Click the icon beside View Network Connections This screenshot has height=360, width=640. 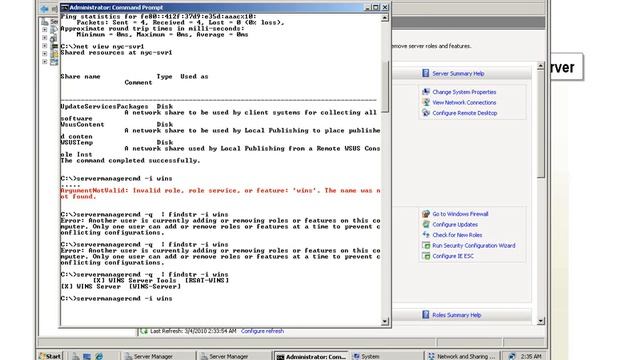(x=426, y=102)
